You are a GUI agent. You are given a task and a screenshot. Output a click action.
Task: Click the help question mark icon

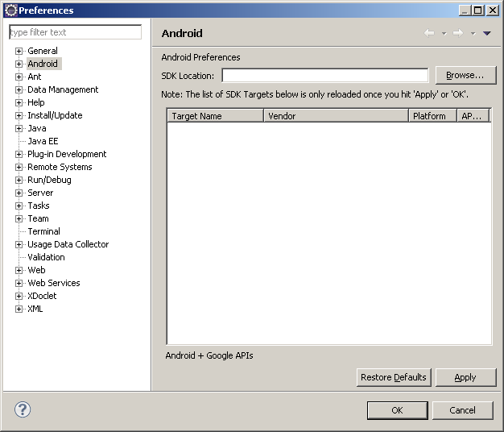[x=23, y=409]
